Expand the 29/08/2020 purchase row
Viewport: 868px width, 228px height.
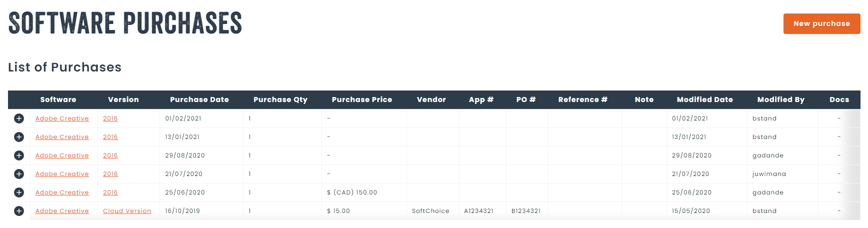click(x=19, y=155)
